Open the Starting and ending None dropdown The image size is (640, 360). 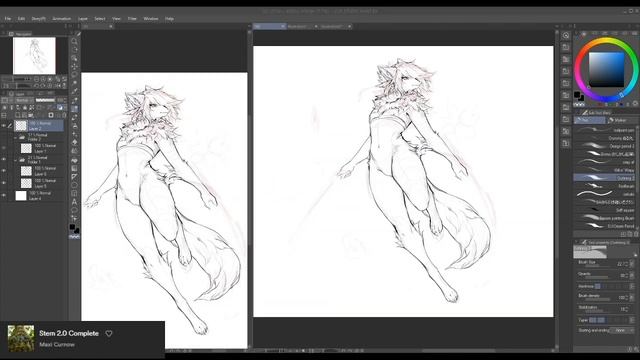[622, 330]
